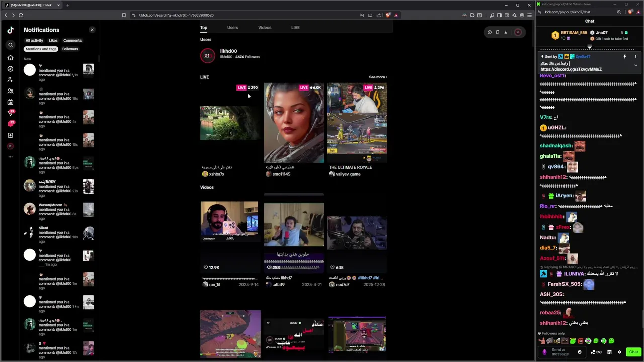The image size is (644, 362).
Task: Click the purple microphone icon in chat
Action: pos(544,352)
